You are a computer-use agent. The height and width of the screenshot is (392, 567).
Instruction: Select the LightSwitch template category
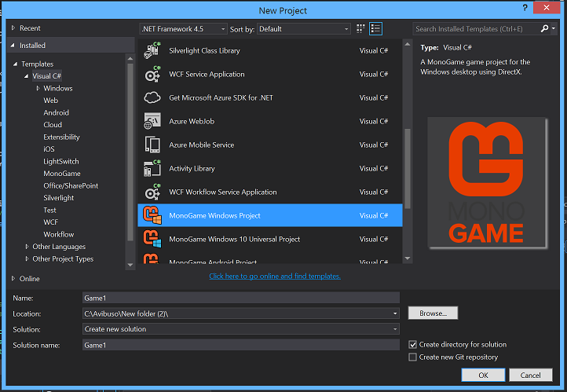pos(60,161)
